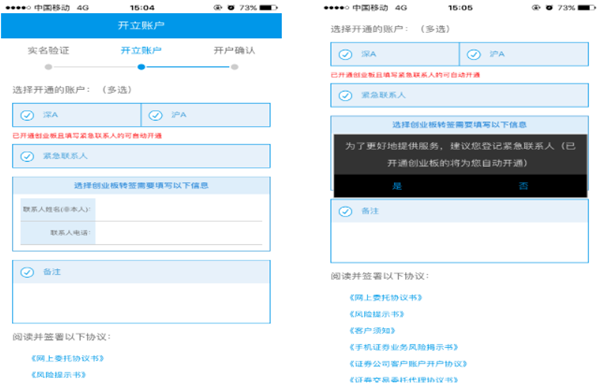Open 《风险提示书》 on left screen
This screenshot has width=600, height=389.
tap(58, 375)
